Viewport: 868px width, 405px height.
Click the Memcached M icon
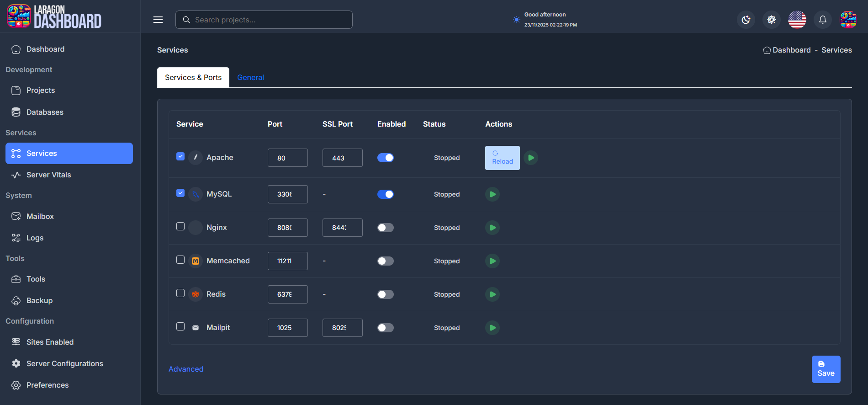tap(196, 261)
